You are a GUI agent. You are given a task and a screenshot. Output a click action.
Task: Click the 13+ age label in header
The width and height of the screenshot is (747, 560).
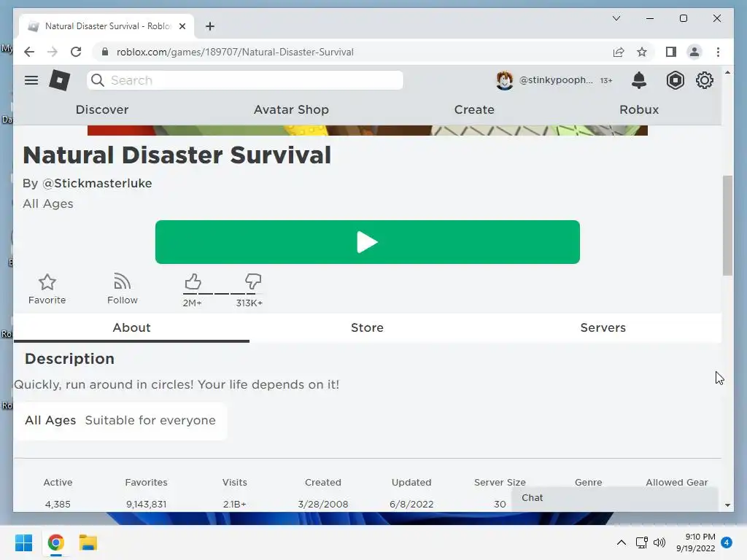(606, 80)
